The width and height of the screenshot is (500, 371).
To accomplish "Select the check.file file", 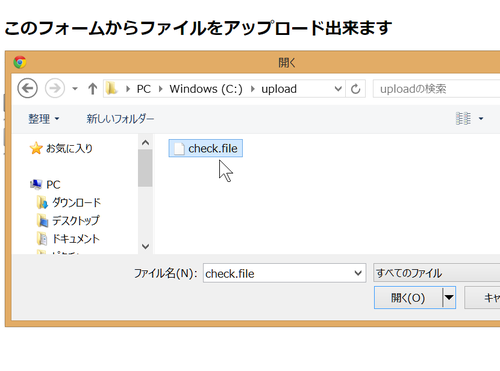I will (206, 148).
